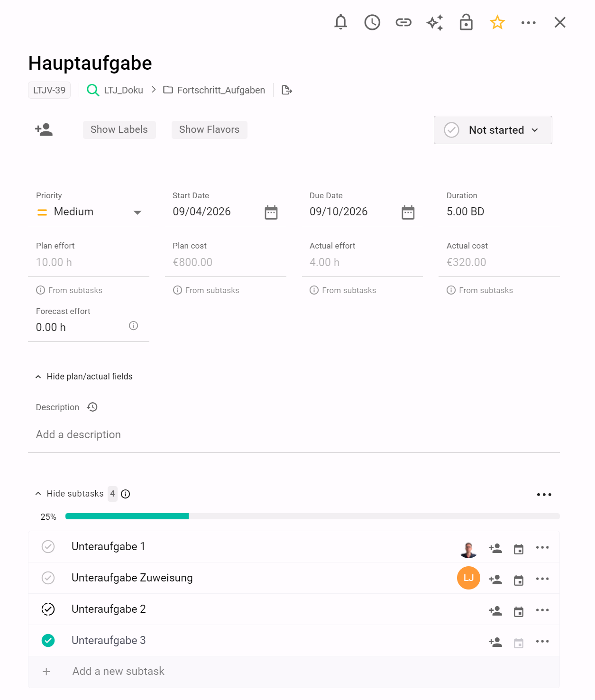Click the 25% subtask progress bar

pyautogui.click(x=312, y=516)
